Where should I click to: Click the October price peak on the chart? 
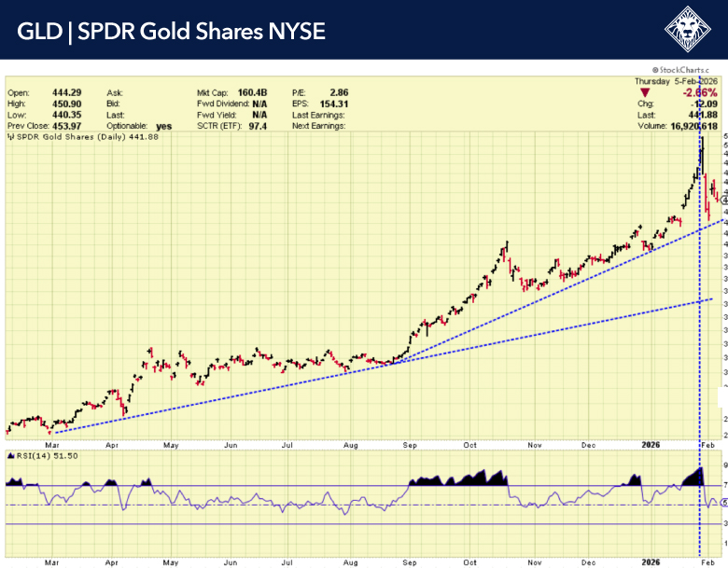click(x=506, y=244)
